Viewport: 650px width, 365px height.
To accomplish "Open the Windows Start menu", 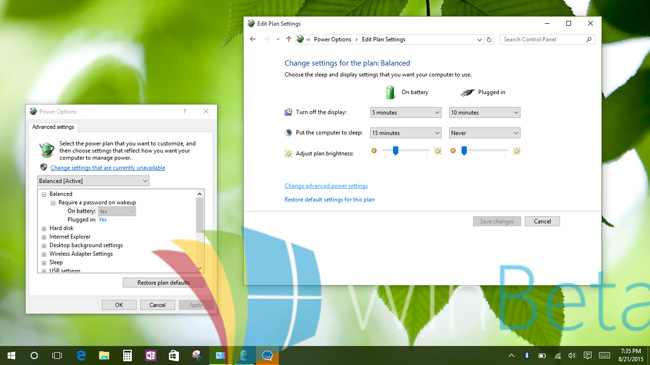I will 11,355.
